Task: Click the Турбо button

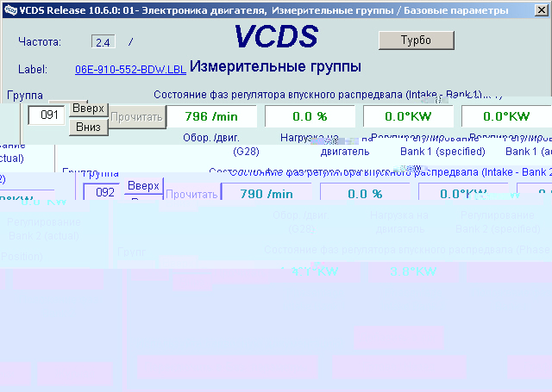Action: (416, 40)
